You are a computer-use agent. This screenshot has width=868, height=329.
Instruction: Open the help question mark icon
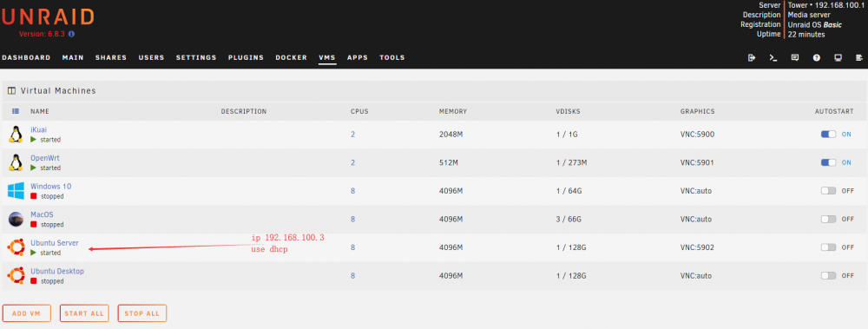tap(817, 57)
